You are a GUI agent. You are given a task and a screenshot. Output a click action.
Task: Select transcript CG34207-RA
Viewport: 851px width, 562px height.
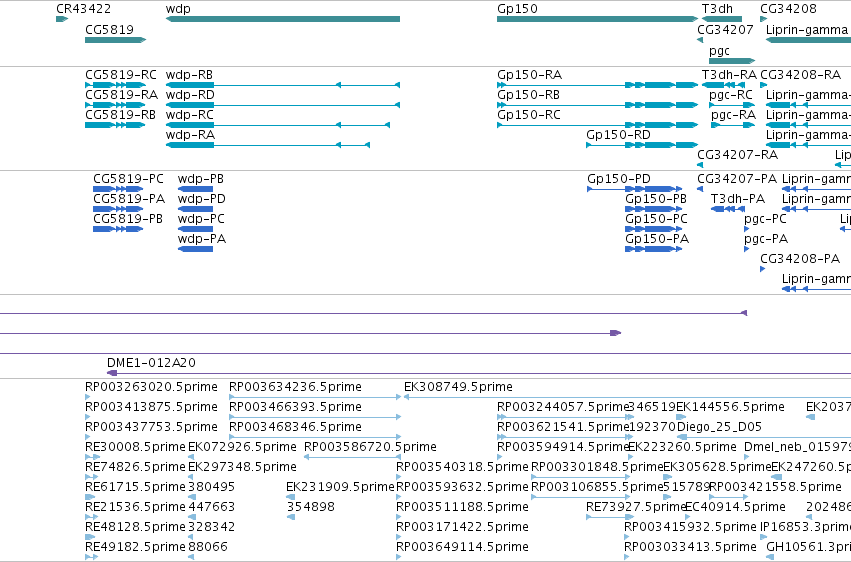click(x=700, y=165)
